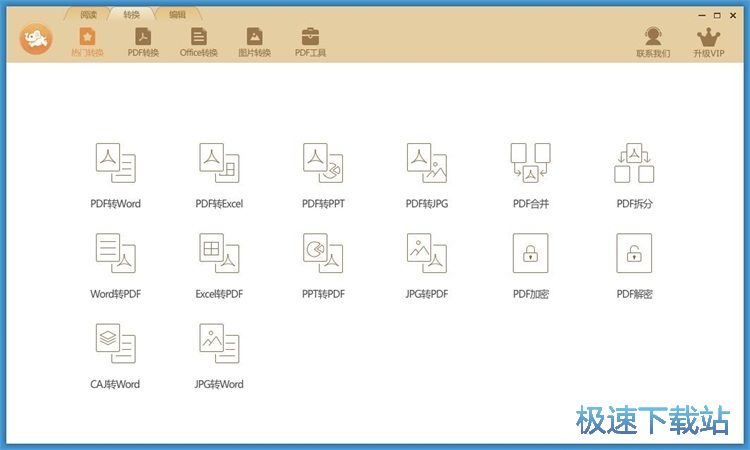This screenshot has width=750, height=450.
Task: Select the PDF转JPG tool
Action: click(427, 175)
